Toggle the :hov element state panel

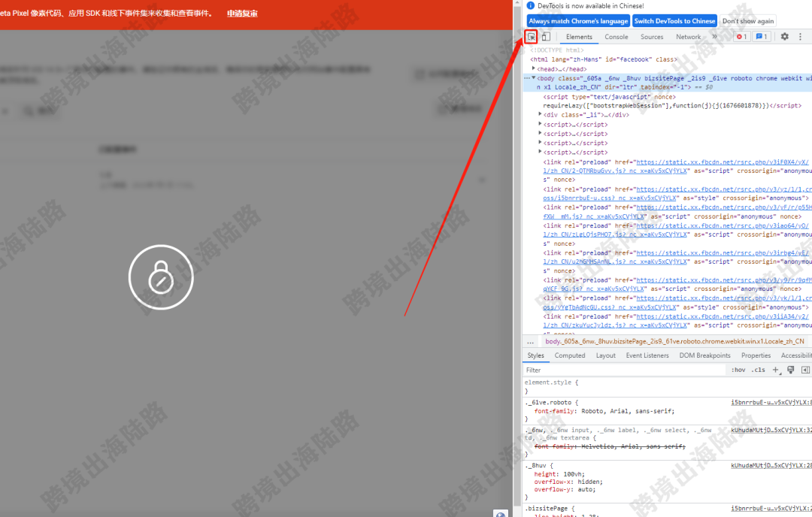tap(738, 370)
